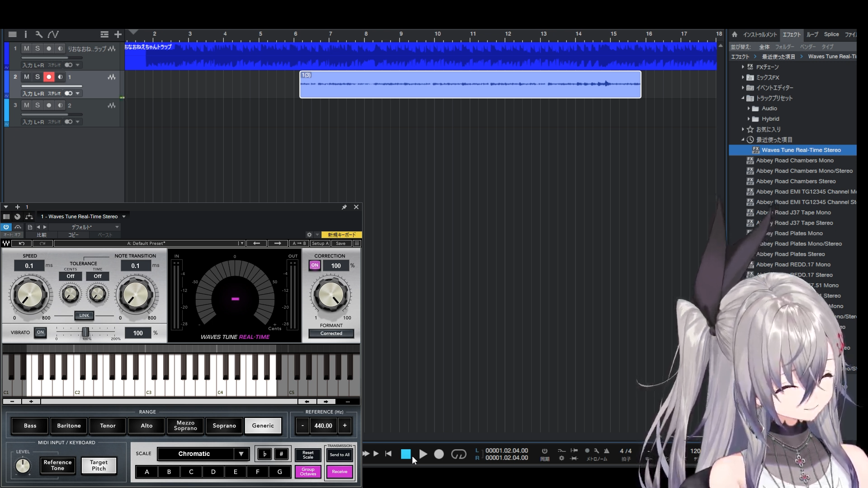
Task: Turn off Vibrato ON switch
Action: pos(40,333)
